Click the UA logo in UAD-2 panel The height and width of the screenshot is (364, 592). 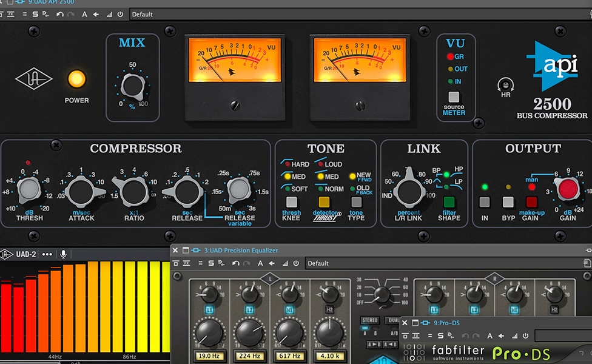click(5, 254)
